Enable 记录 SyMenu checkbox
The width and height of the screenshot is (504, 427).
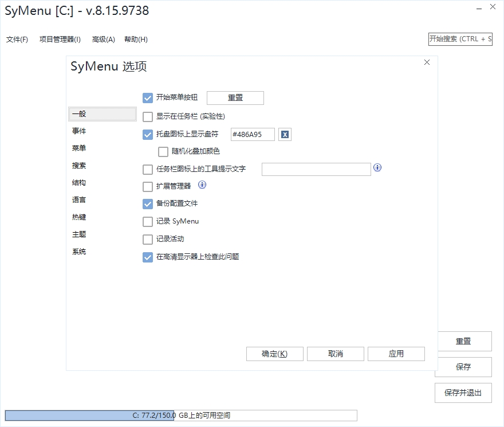tap(148, 221)
